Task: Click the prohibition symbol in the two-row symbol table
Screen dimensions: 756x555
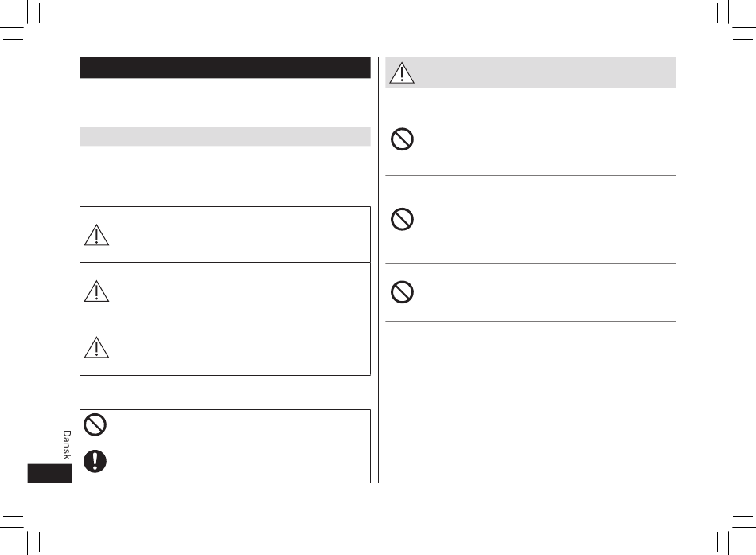Action: (x=95, y=424)
